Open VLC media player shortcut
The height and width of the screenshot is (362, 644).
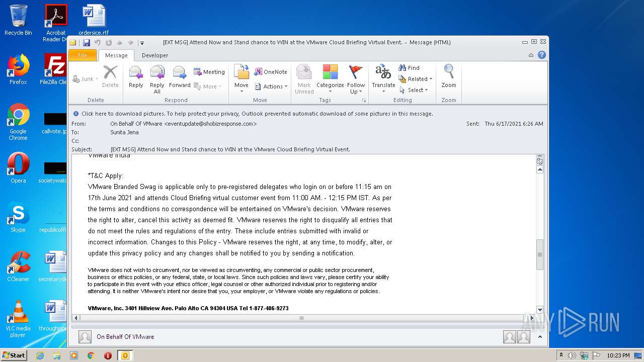[x=18, y=319]
